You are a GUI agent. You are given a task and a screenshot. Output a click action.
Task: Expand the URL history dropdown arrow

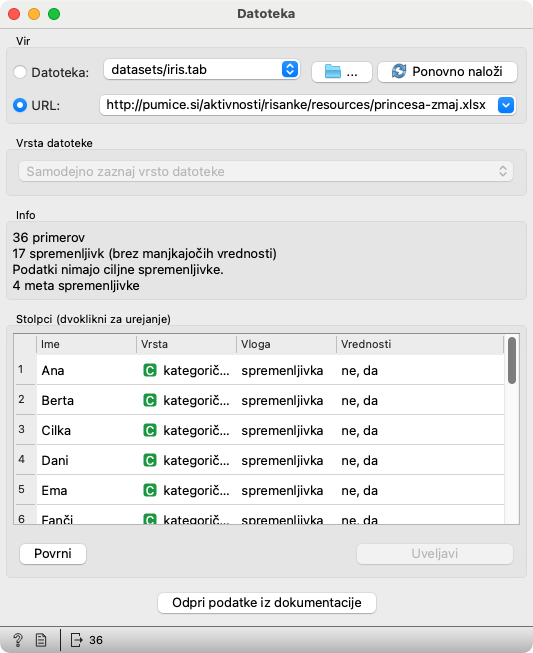coord(506,105)
